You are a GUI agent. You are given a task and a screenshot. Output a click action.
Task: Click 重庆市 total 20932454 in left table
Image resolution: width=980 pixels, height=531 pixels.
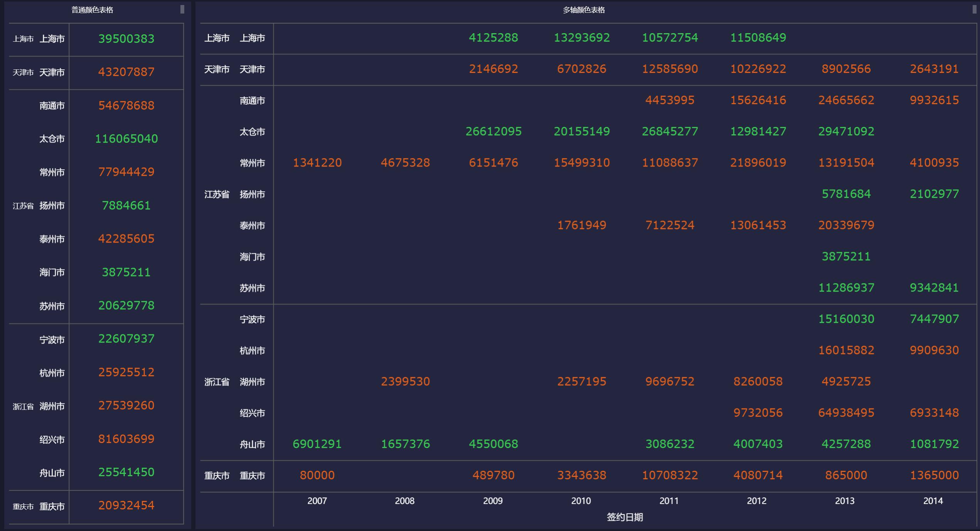pos(126,506)
